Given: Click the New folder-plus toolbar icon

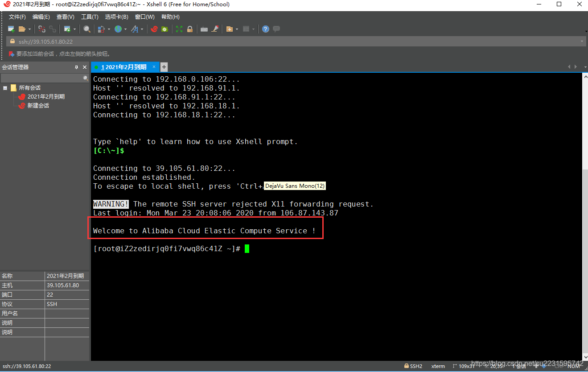Looking at the screenshot, I should [x=230, y=29].
